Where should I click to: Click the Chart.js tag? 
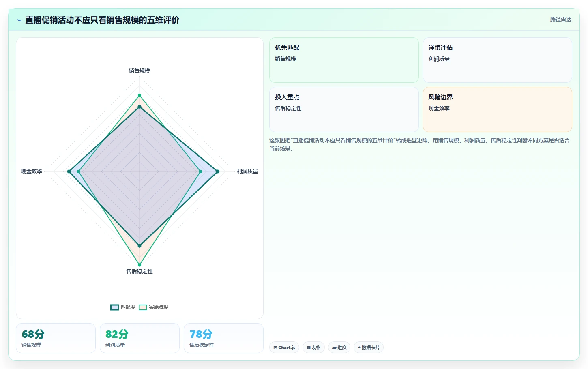tap(284, 348)
